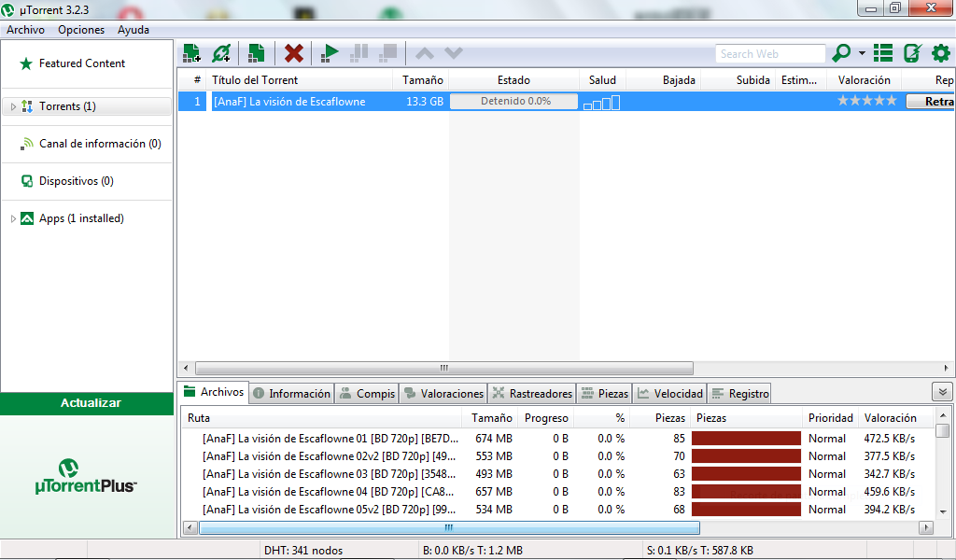Screen dimensions: 956x560
Task: Select file Escaflowne 03 [BD 720p] row
Action: pos(557,474)
